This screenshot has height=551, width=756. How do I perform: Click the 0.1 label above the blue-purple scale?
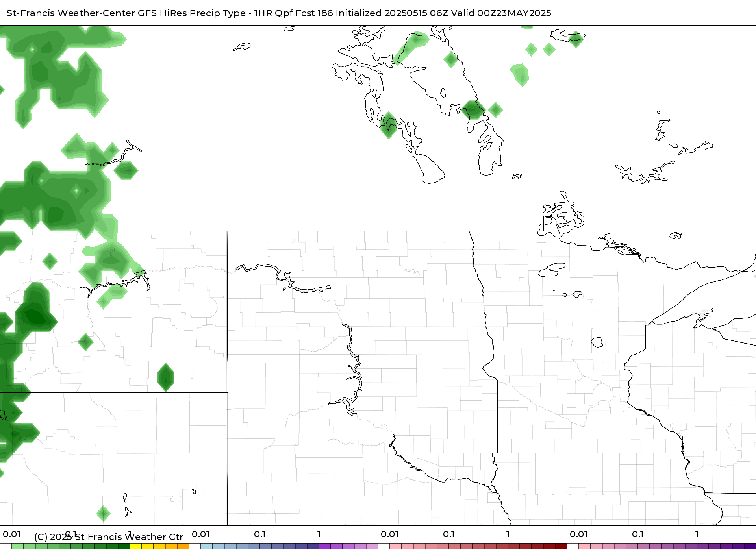tap(260, 534)
